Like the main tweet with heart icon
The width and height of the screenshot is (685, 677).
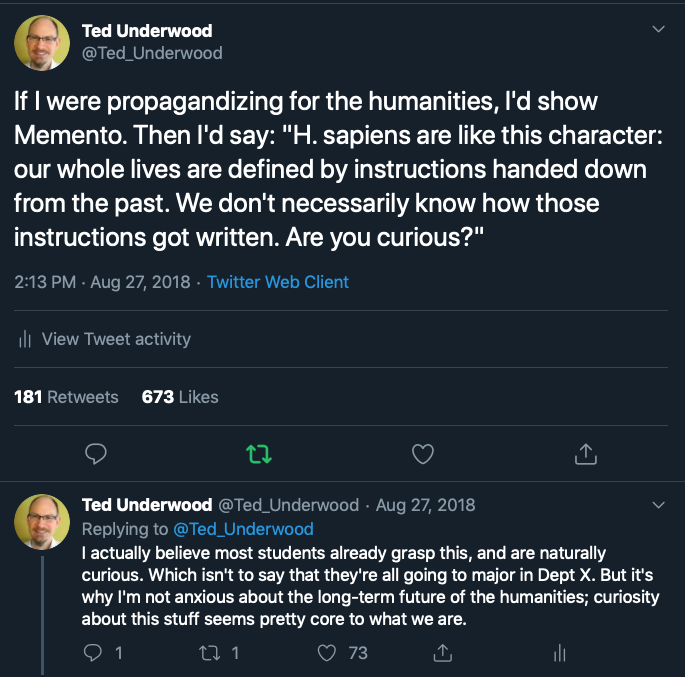pyautogui.click(x=423, y=454)
